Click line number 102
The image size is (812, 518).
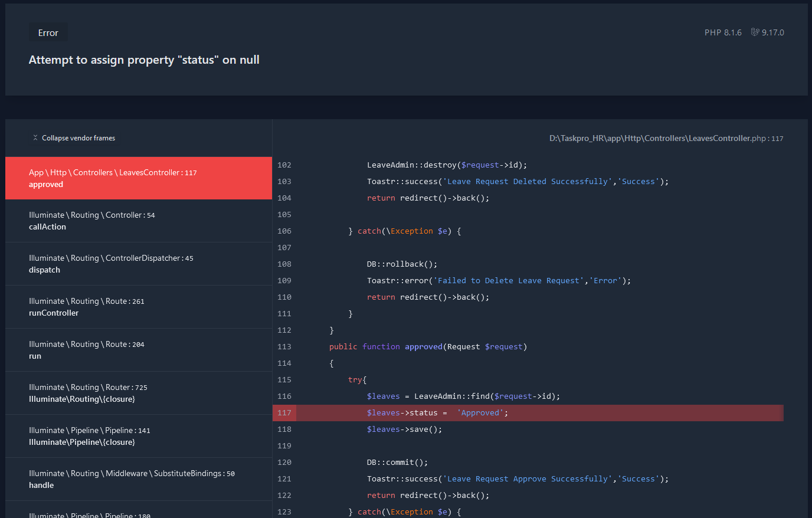pos(284,165)
